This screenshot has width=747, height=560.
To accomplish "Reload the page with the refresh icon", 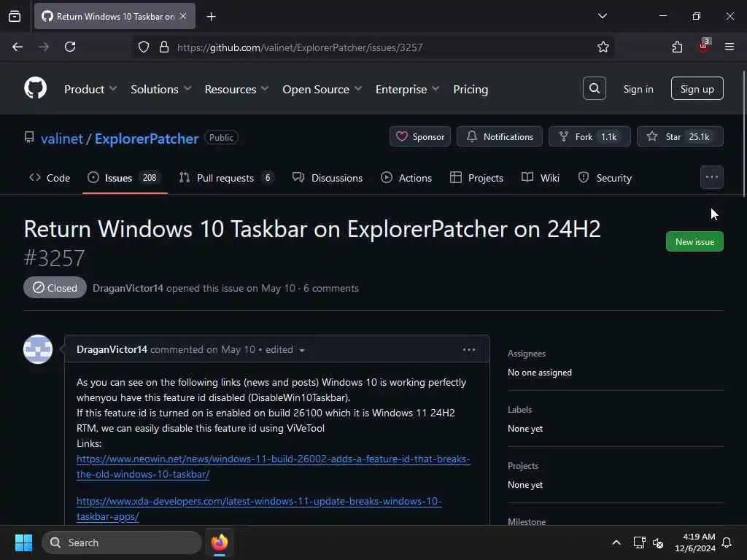I will (x=70, y=47).
